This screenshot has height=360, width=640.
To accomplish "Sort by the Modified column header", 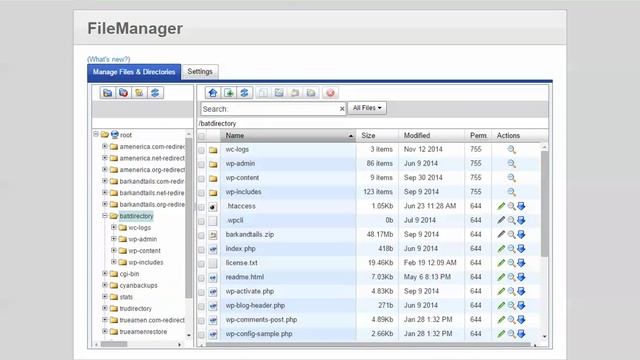I will (x=431, y=136).
